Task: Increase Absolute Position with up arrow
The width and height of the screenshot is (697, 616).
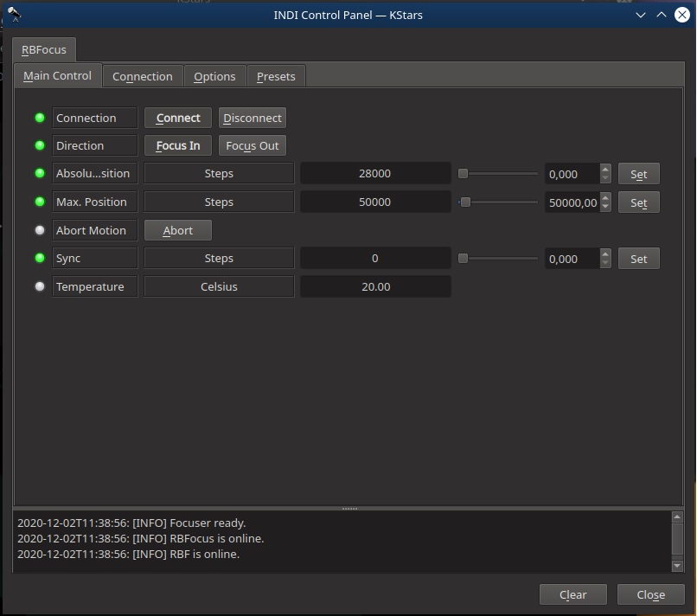Action: point(605,169)
